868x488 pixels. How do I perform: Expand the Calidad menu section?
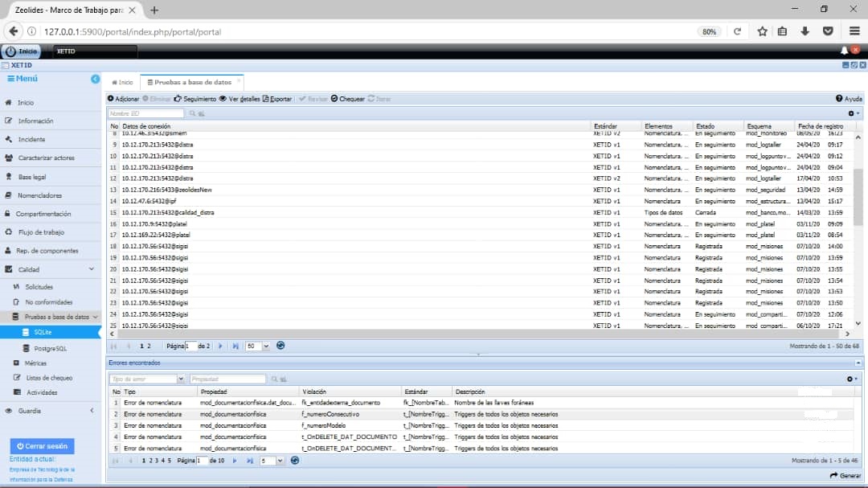[92, 269]
